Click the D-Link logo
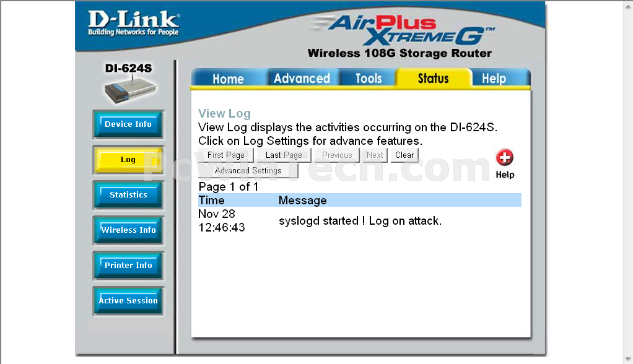This screenshot has width=633, height=364. pos(134,23)
